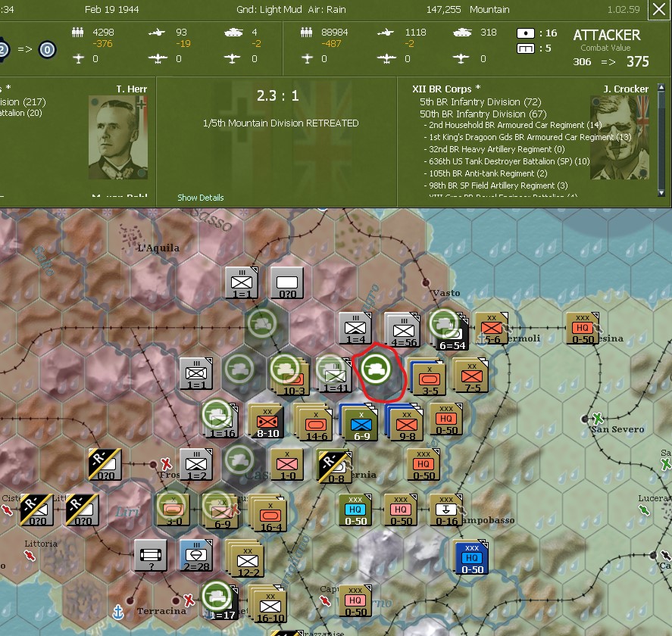Click the battle marker near Cassino
Screen dimensions: 672x636
point(239,460)
